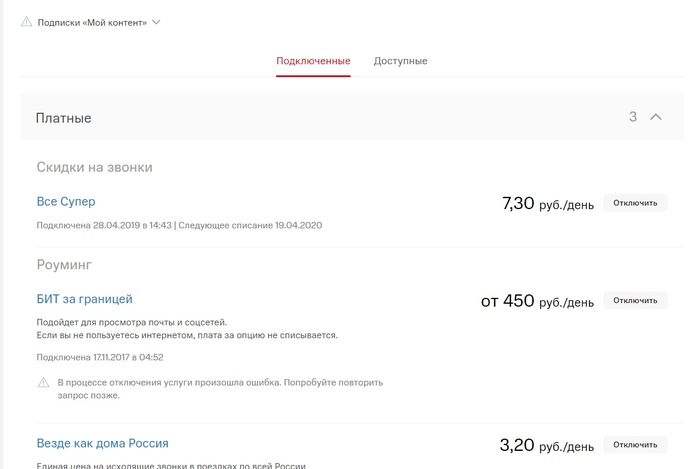Turn off Везде как дома Россия via Отключить
Viewport: 700px width, 469px height.
coord(635,444)
